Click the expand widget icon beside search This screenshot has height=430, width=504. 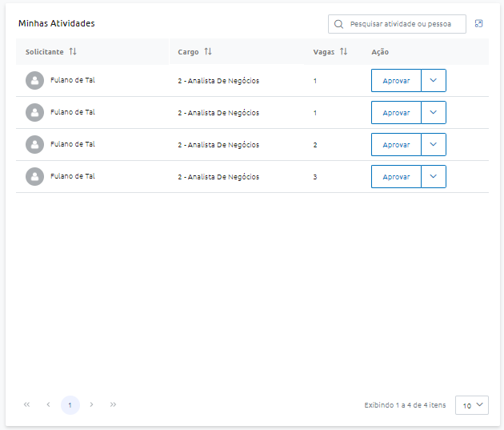[478, 24]
